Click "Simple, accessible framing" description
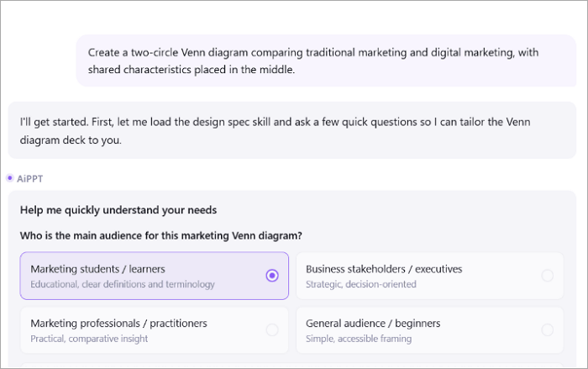Screen dimensions: 588x369 pos(359,339)
